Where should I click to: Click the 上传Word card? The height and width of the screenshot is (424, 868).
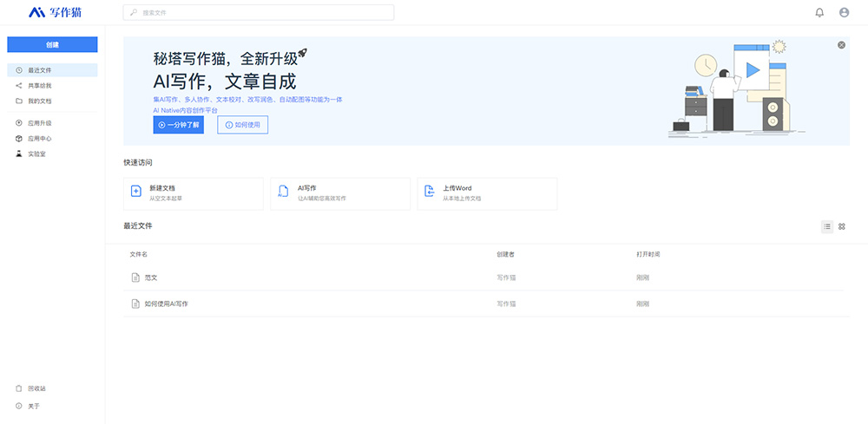point(487,193)
